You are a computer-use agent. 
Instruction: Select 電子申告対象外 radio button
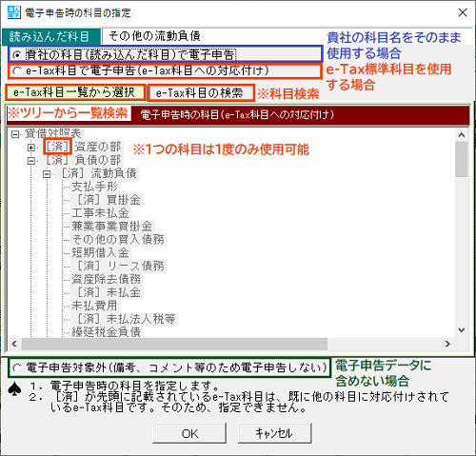coord(16,367)
